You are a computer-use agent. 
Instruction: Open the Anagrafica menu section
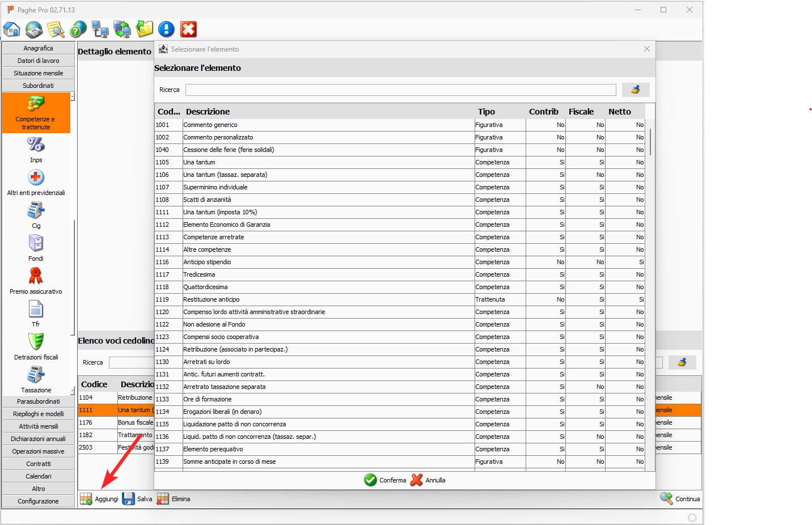click(39, 48)
